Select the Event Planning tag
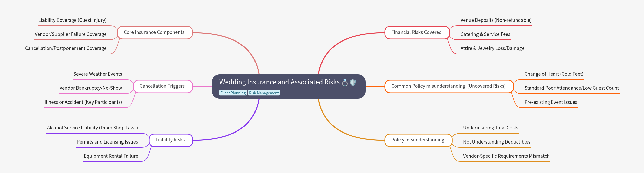The width and height of the screenshot is (644, 173). point(233,93)
